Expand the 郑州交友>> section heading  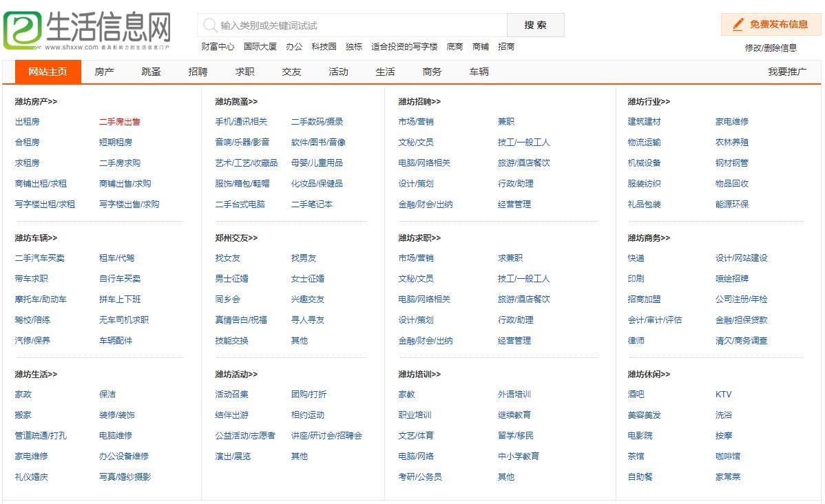[x=236, y=238]
